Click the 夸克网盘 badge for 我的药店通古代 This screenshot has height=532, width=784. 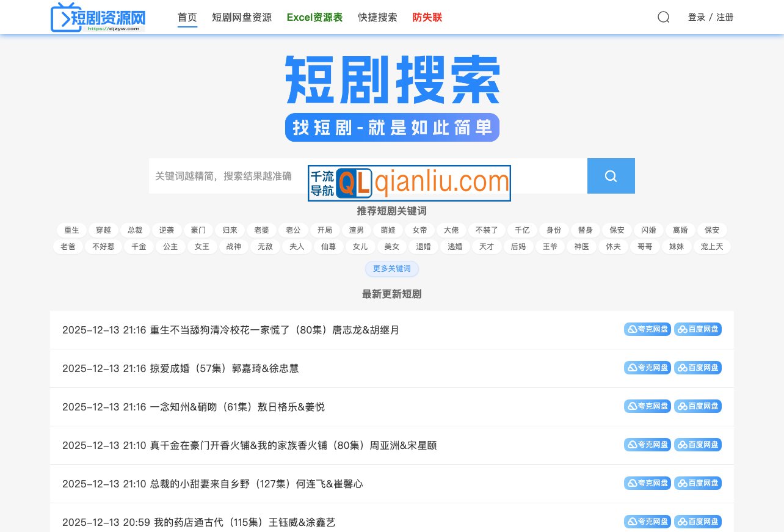tap(647, 521)
